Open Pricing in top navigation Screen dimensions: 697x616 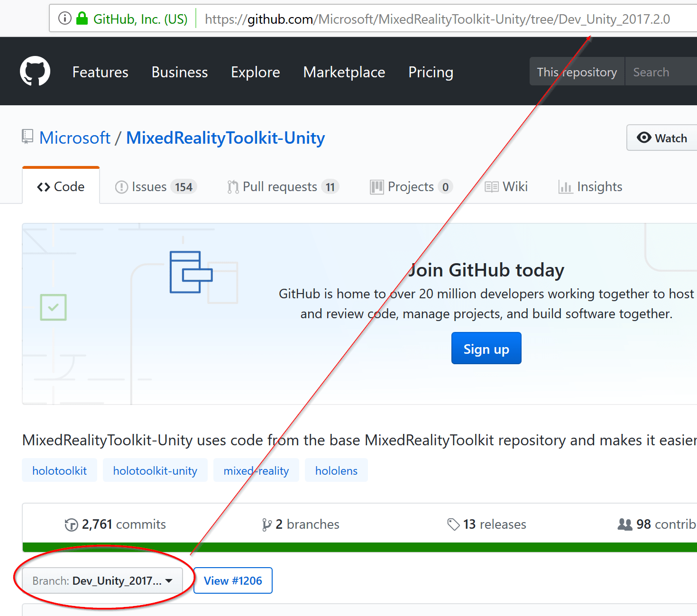click(431, 72)
